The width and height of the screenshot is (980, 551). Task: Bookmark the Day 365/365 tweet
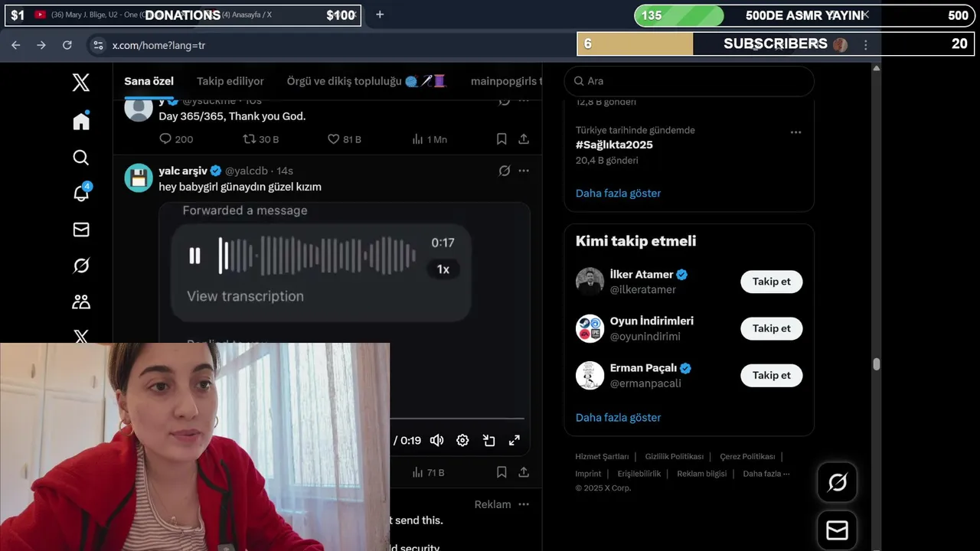(x=501, y=139)
